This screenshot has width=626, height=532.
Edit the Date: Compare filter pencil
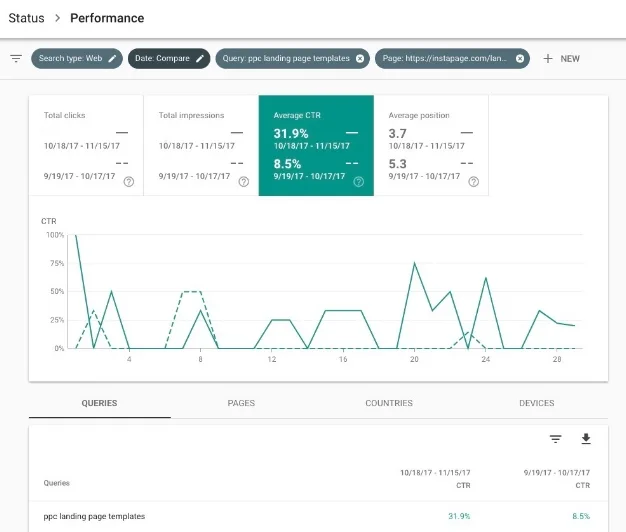(200, 59)
